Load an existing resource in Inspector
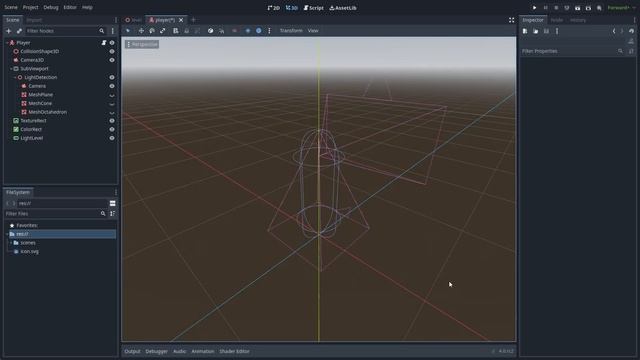640x360 pixels. (536, 31)
